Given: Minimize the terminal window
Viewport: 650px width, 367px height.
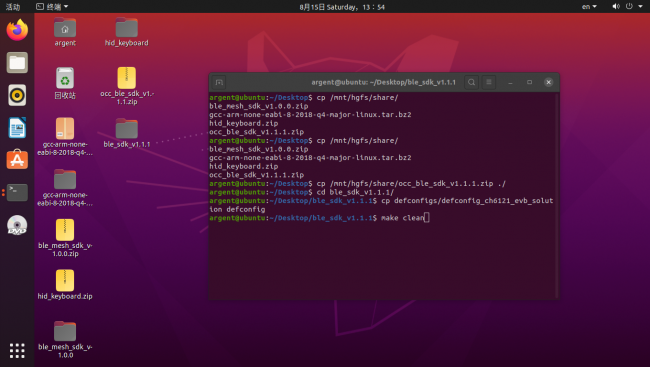Looking at the screenshot, I should tap(510, 82).
